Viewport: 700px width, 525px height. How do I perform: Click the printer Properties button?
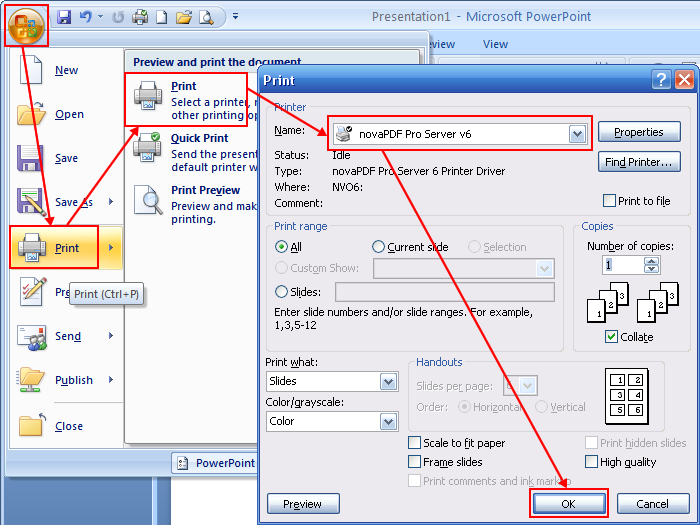coord(639,132)
